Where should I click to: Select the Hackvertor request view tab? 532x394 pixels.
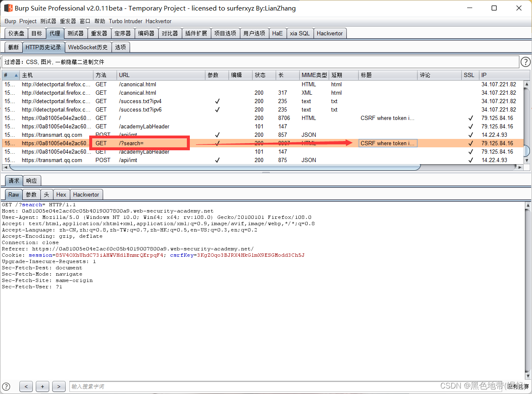click(86, 194)
